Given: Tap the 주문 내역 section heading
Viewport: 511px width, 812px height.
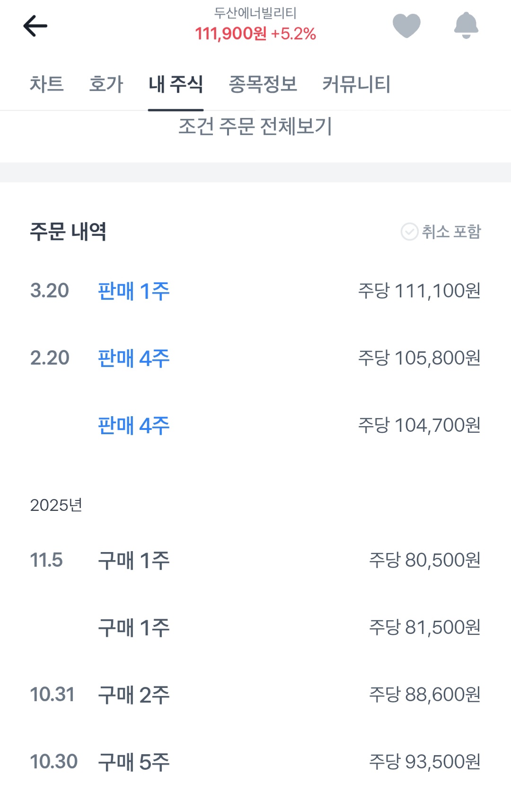Looking at the screenshot, I should point(68,232).
